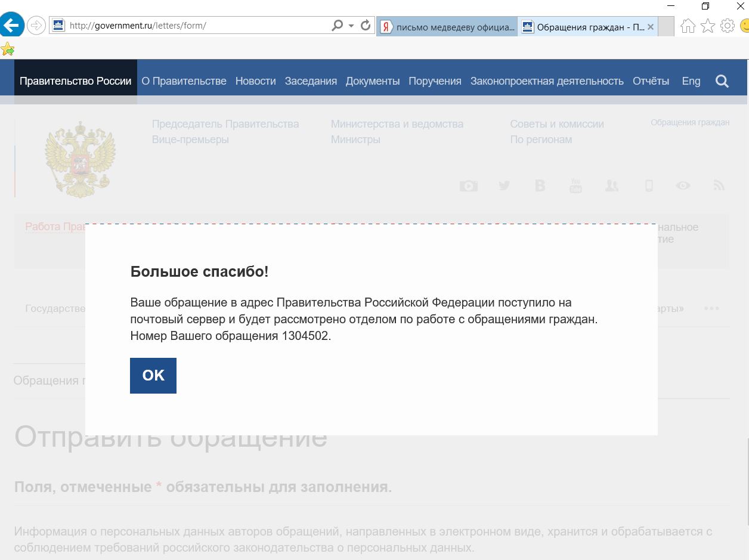Click the smiley feedback icon

pos(744,26)
